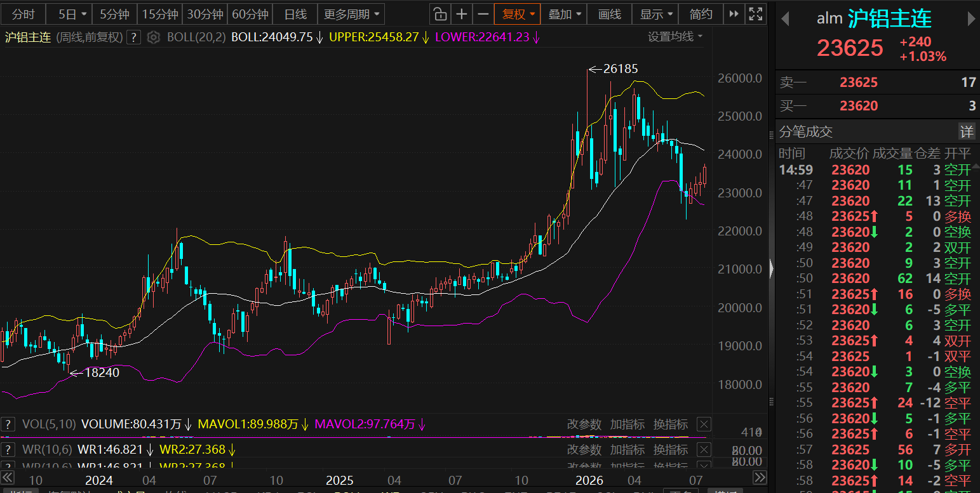Switch to 日线 daily chart
This screenshot has width=980, height=493.
(295, 14)
